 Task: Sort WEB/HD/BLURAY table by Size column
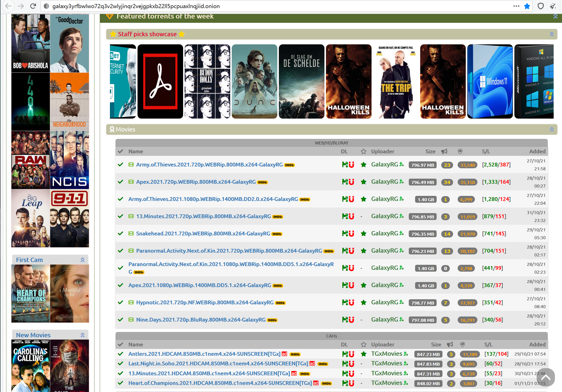[x=430, y=152]
